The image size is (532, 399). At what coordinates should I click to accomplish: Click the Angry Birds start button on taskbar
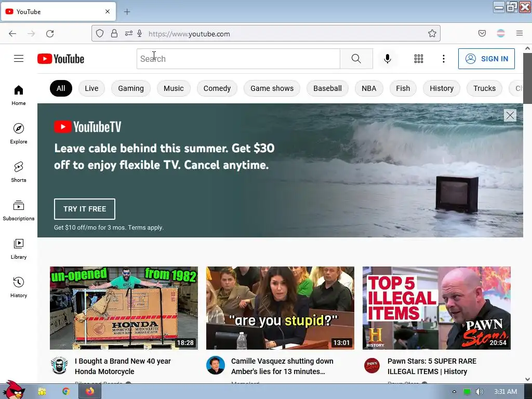[x=14, y=390]
